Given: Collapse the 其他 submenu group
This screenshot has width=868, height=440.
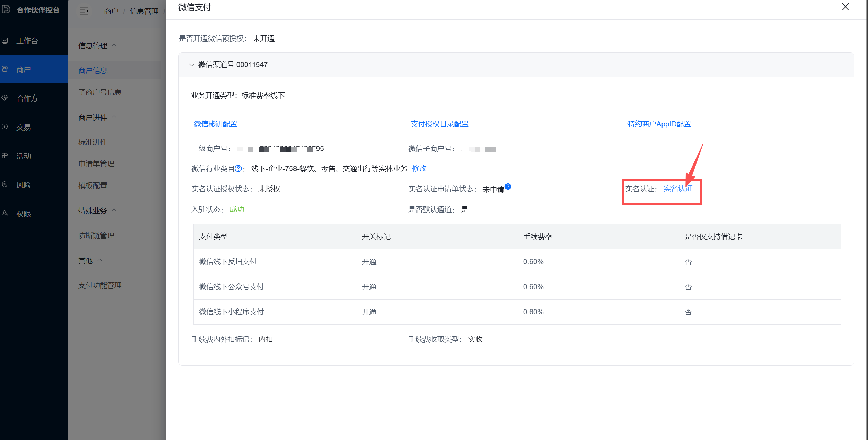Looking at the screenshot, I should coord(90,261).
